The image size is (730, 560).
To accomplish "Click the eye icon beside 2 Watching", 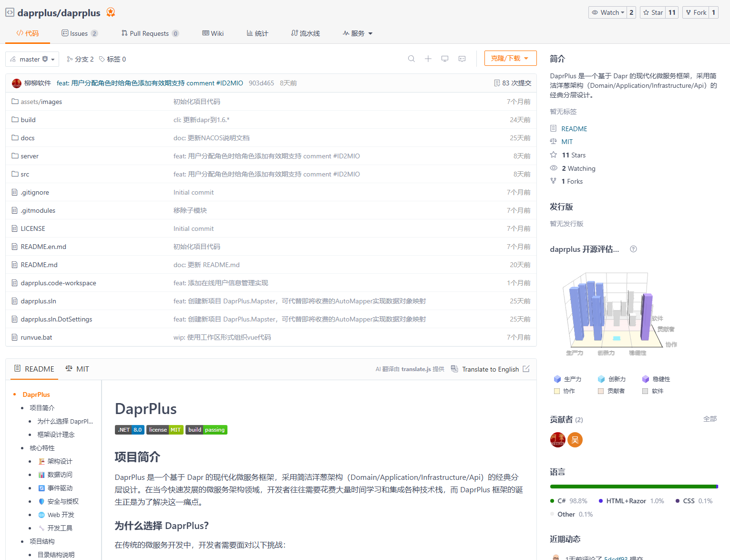I will tap(554, 168).
